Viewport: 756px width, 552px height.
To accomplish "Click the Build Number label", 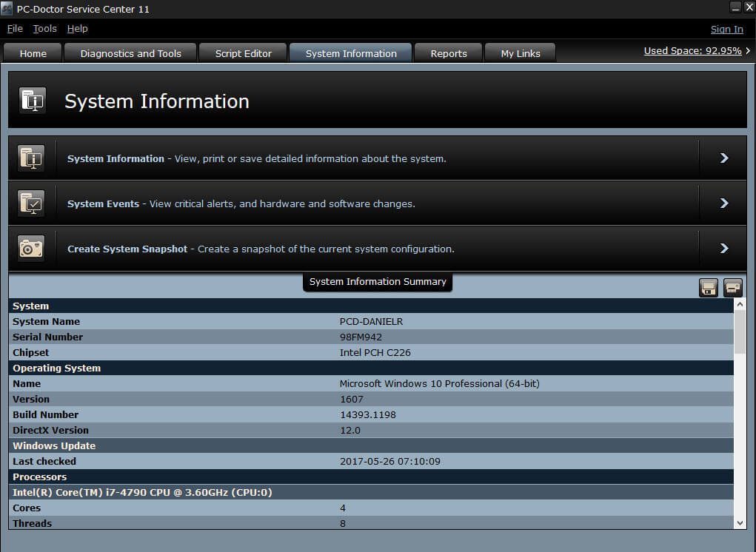I will click(x=45, y=414).
